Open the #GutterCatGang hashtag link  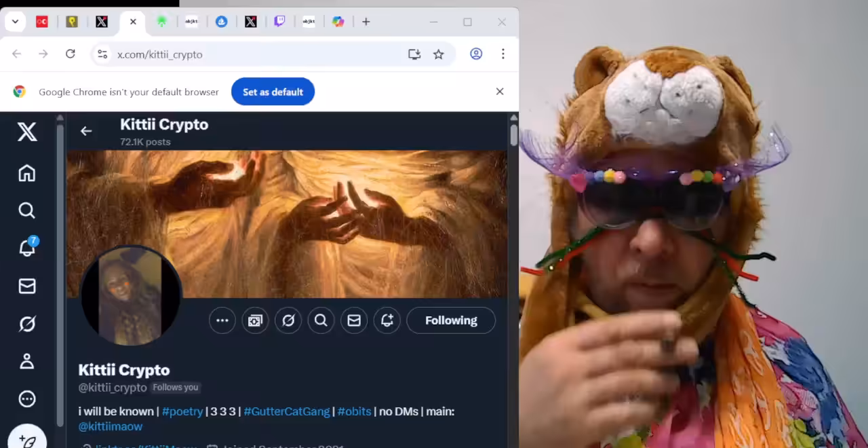287,411
